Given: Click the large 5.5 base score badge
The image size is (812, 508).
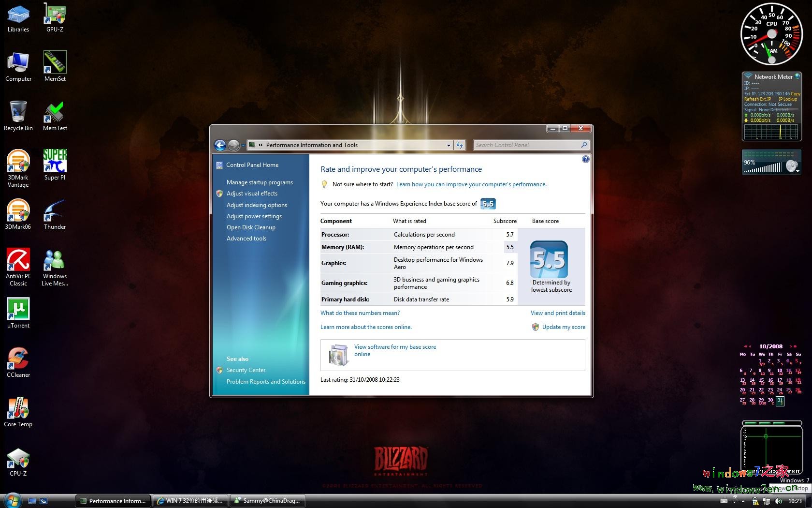Looking at the screenshot, I should [549, 260].
